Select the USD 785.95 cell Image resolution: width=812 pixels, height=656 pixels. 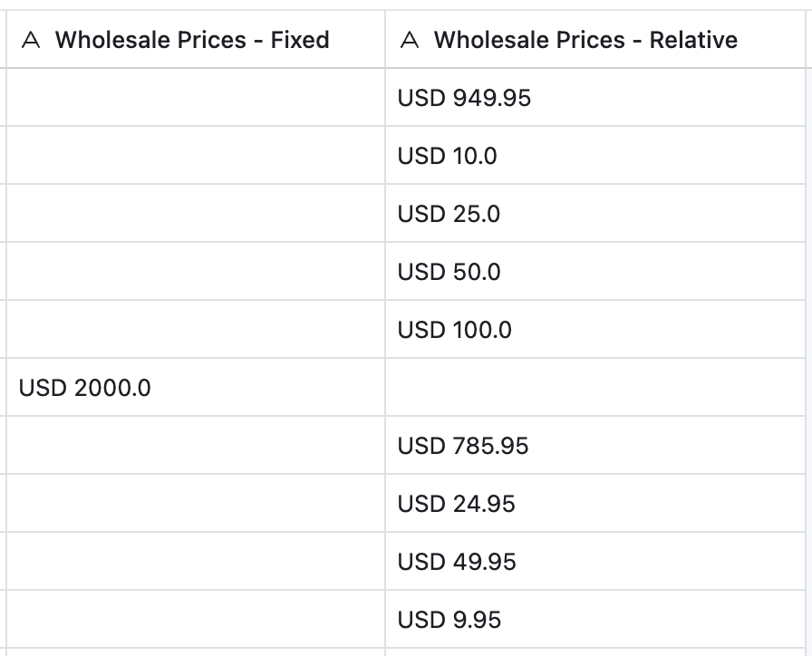point(463,446)
